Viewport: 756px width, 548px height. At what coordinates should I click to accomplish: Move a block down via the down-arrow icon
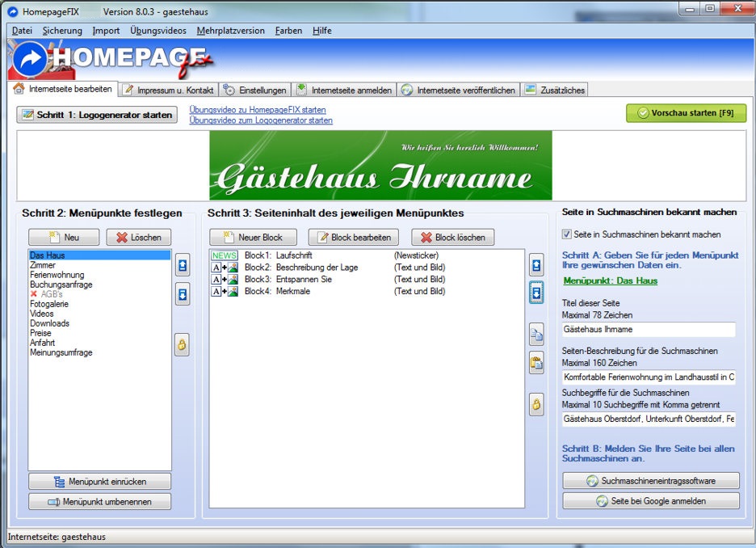[535, 293]
